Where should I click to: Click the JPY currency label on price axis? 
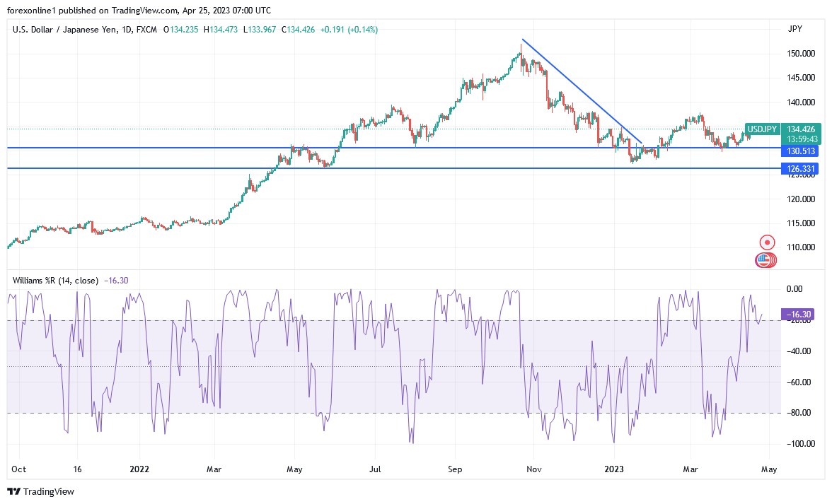pyautogui.click(x=795, y=29)
